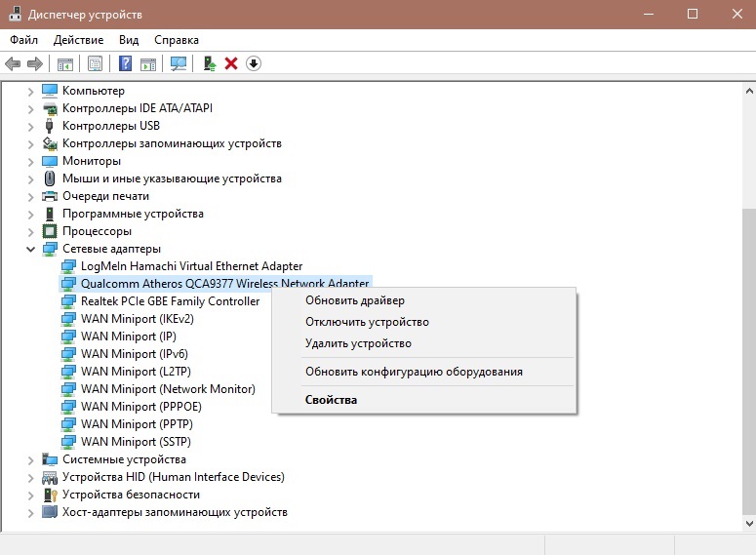Open the Действие menu
This screenshot has height=555, width=756.
(78, 40)
